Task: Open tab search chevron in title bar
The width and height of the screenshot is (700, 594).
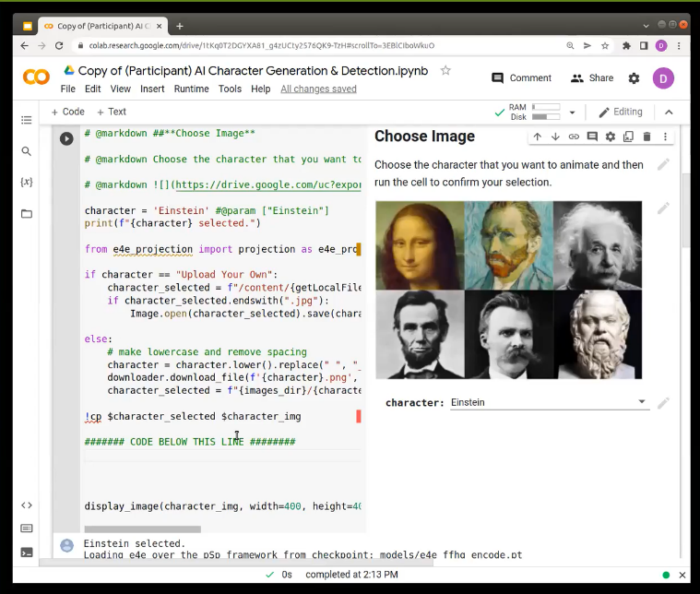Action: coord(646,26)
